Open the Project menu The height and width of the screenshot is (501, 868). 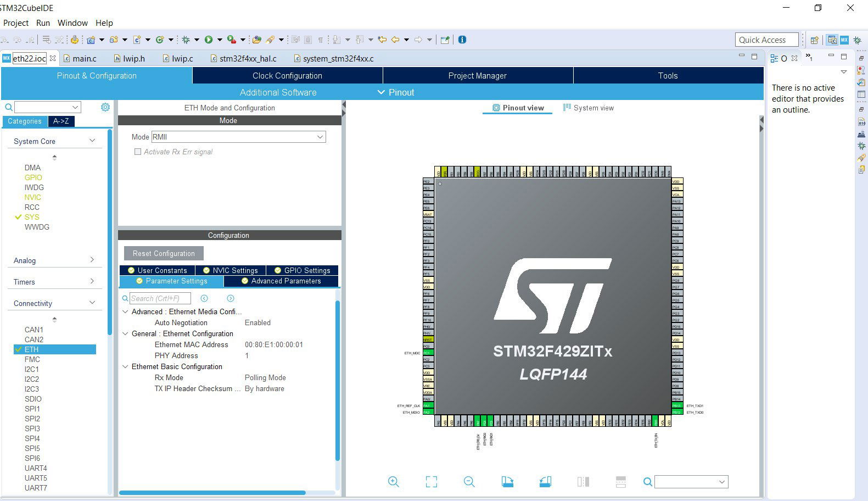(x=15, y=23)
